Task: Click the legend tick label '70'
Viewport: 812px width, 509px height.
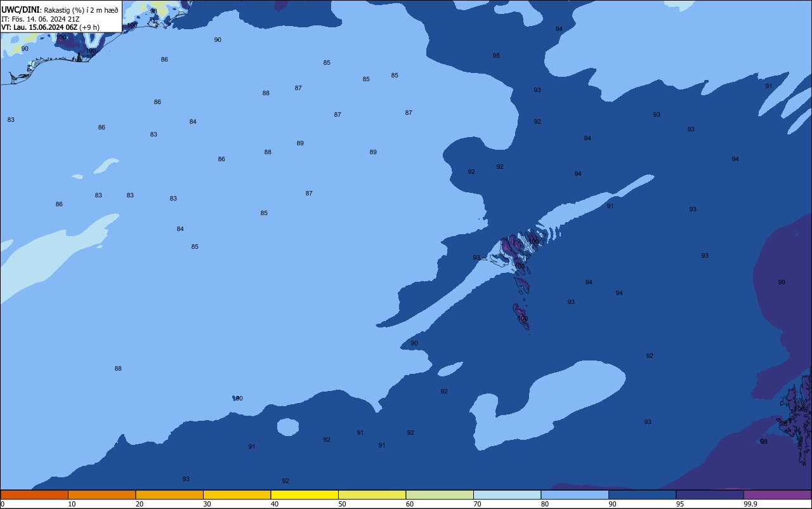Action: 477,504
